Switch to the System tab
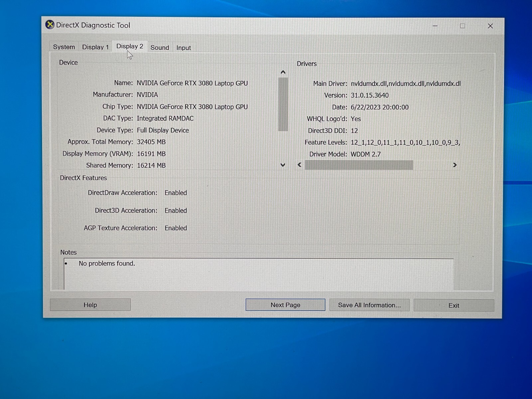The image size is (532, 399). (x=64, y=47)
